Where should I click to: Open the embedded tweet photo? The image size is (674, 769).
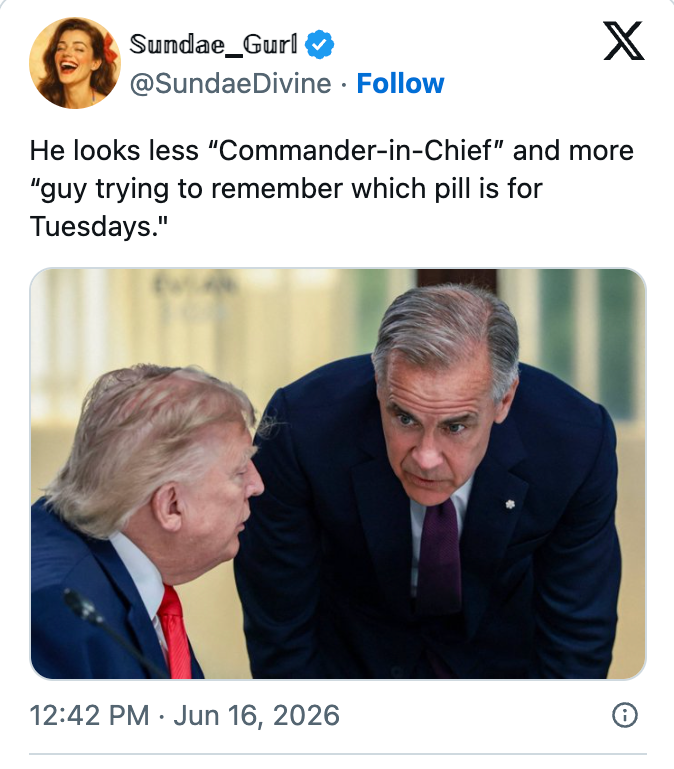tap(337, 474)
